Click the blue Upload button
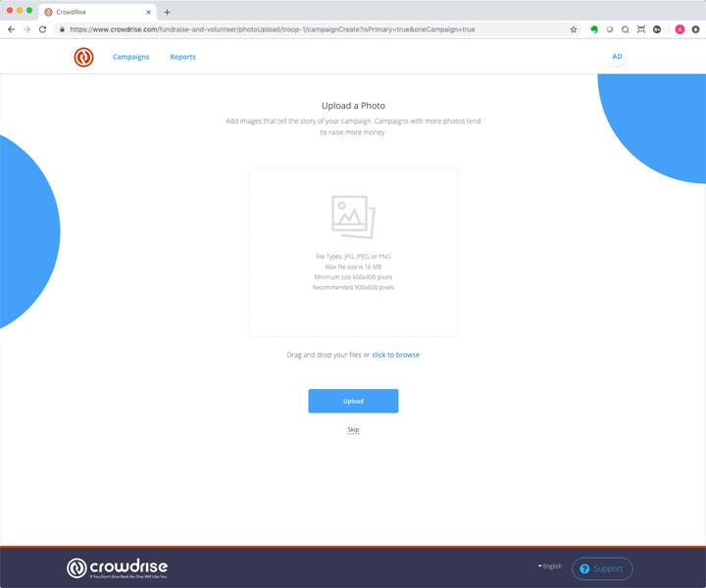The height and width of the screenshot is (588, 706). (x=353, y=401)
